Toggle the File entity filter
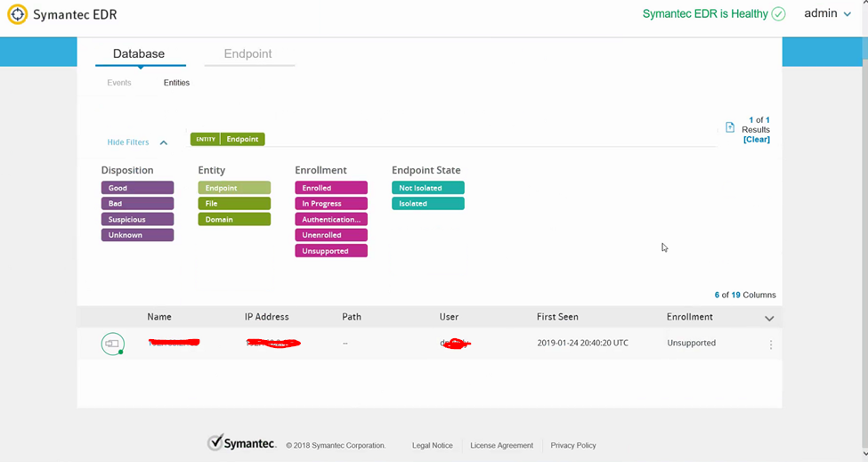 pos(234,203)
